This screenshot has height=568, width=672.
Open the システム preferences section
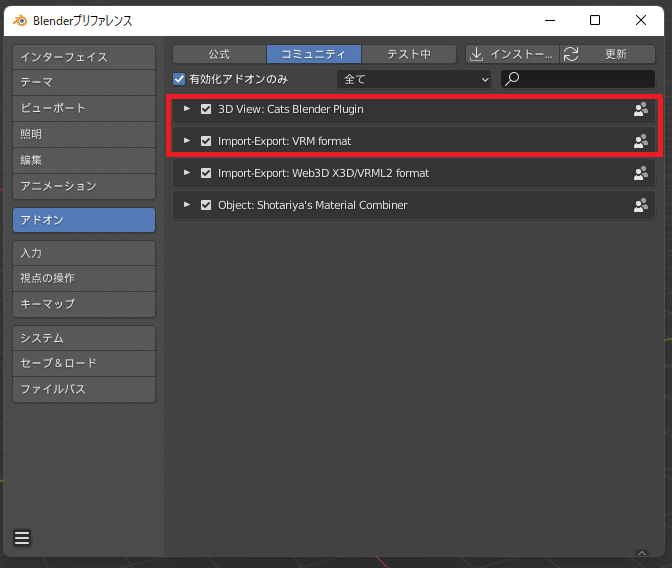pos(84,338)
